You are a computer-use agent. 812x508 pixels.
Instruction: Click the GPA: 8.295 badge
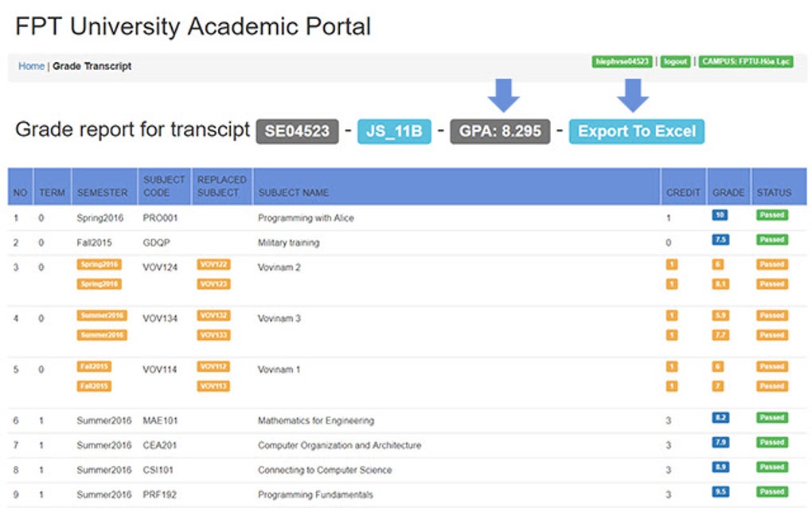500,131
